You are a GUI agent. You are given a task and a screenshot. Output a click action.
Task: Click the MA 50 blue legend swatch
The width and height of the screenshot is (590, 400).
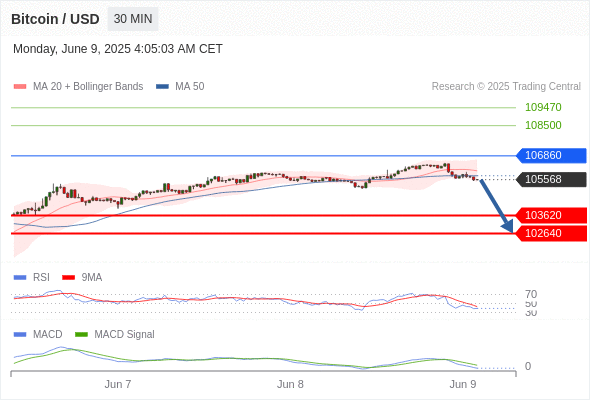click(162, 87)
